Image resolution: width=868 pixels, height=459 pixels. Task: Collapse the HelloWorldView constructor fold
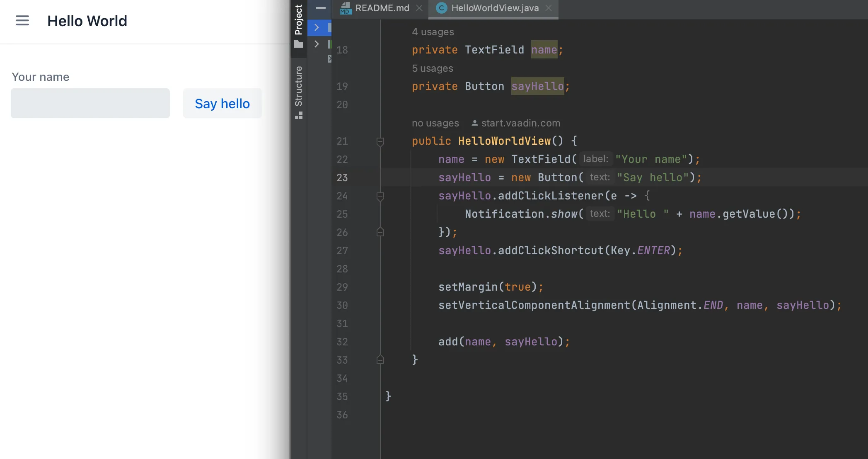coord(380,141)
